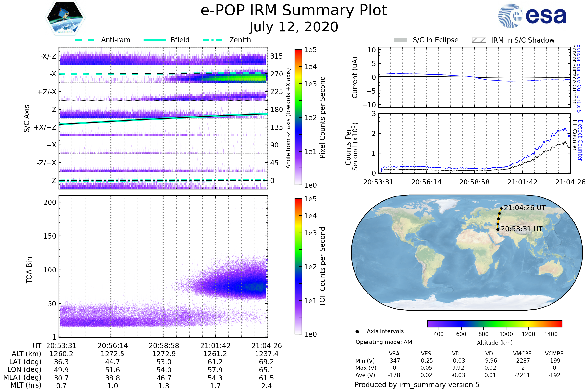This screenshot has width=588, height=392.
Task: Click the TOA Bin axis label
Action: (x=29, y=270)
